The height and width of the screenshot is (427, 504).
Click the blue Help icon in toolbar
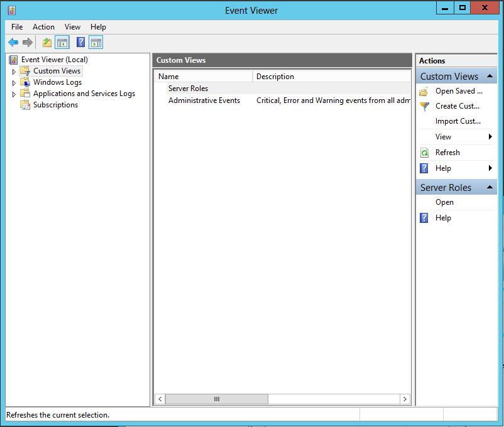coord(80,43)
